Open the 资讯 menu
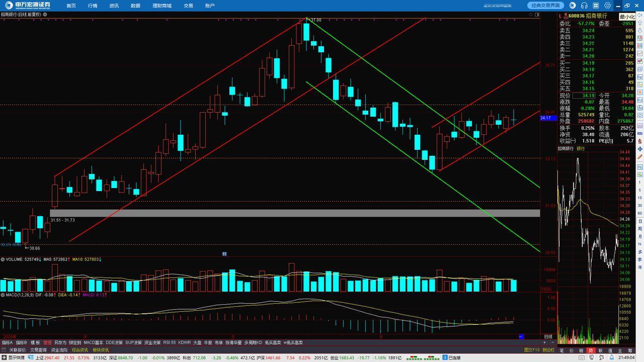Viewport: 644px width, 362px height. click(114, 6)
